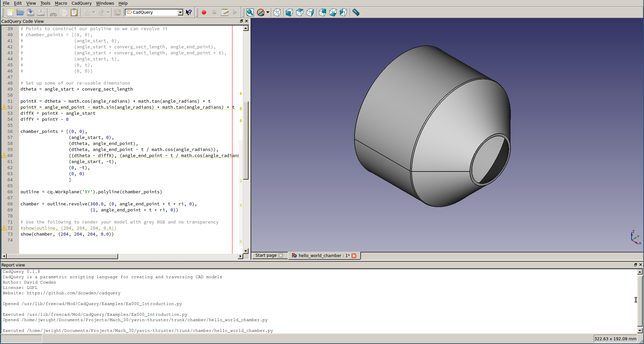Click the What's This help cursor icon

click(189, 12)
